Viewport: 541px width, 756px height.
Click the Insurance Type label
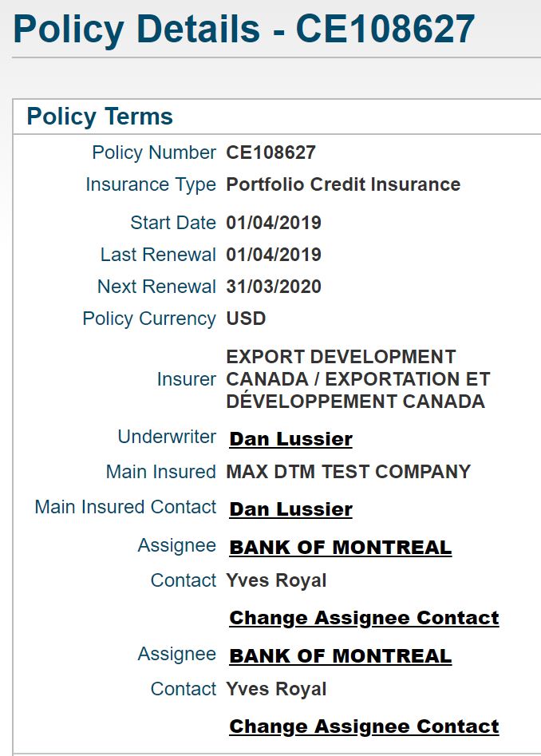[x=151, y=184]
